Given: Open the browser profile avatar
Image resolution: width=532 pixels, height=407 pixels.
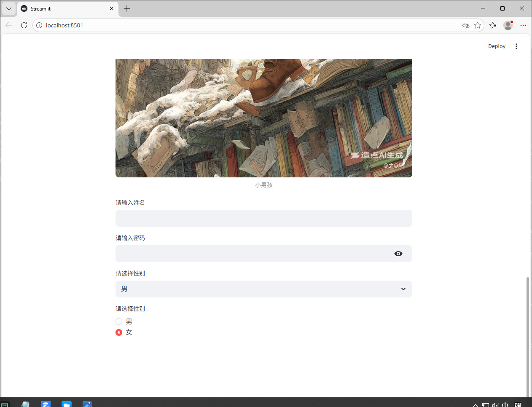Looking at the screenshot, I should coord(508,25).
